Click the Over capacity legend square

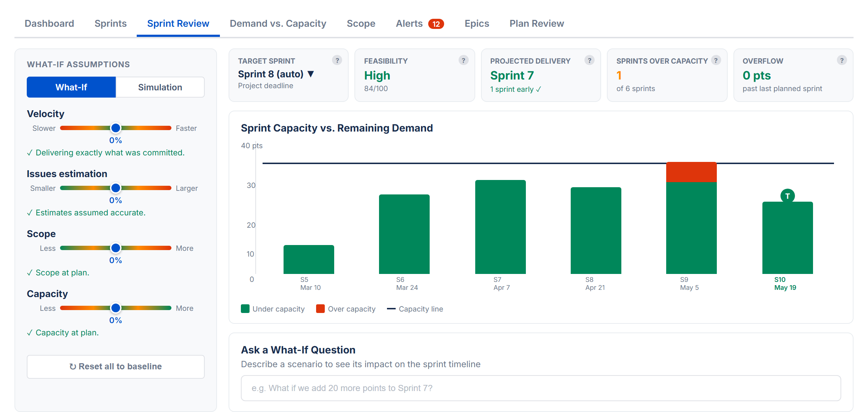click(x=320, y=309)
